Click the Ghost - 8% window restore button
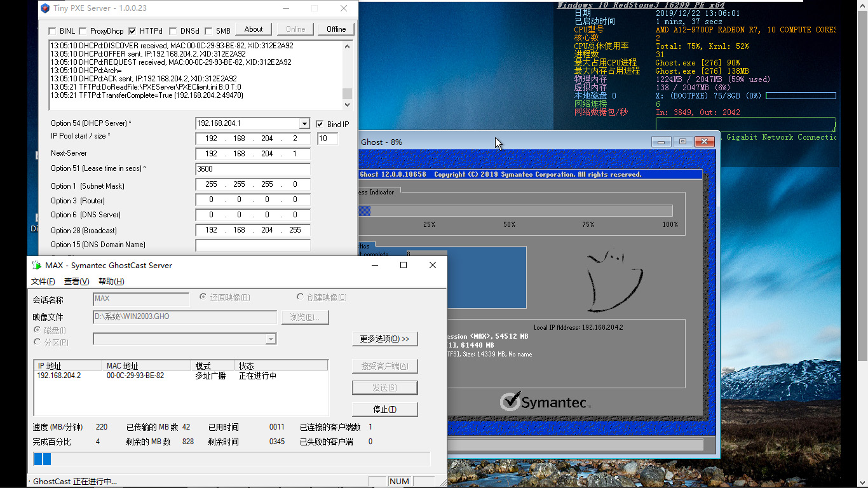This screenshot has height=488, width=868. [682, 142]
